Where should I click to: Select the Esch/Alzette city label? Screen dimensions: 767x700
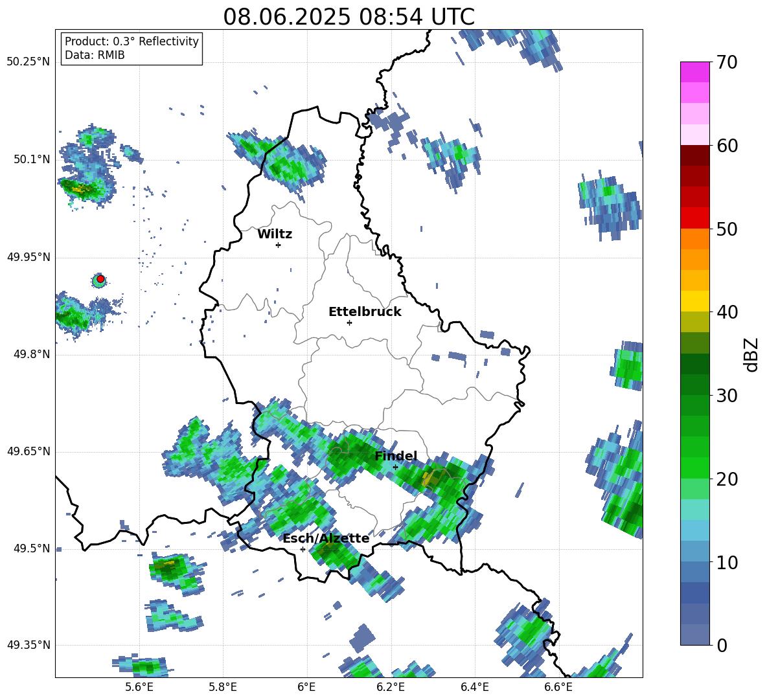point(326,538)
